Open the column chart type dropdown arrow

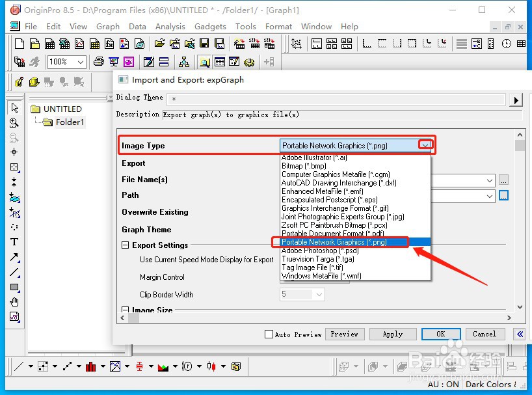[103, 366]
